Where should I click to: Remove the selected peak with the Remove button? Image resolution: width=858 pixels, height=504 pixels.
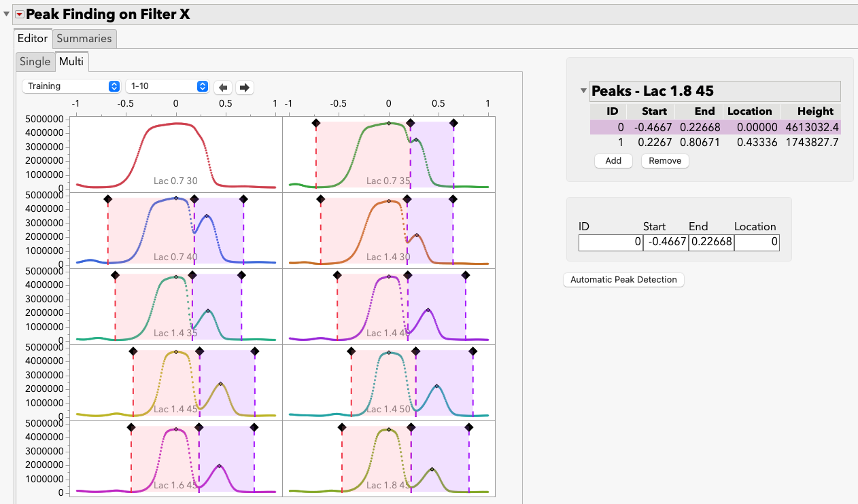[x=664, y=160]
